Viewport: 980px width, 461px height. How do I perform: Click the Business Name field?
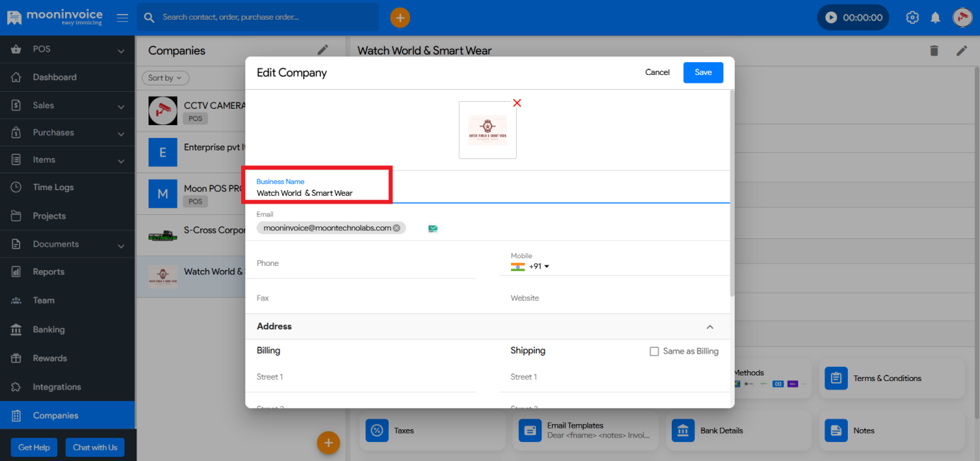[x=487, y=187]
